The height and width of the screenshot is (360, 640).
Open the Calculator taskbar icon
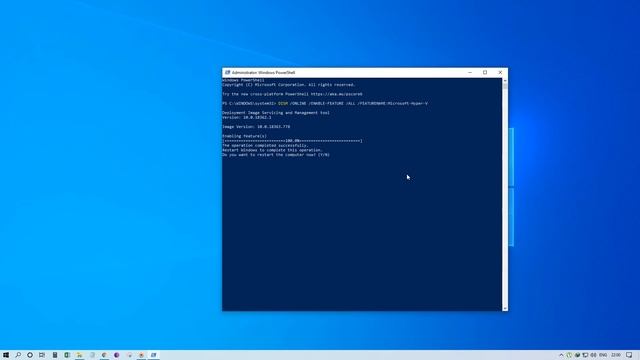point(55,355)
